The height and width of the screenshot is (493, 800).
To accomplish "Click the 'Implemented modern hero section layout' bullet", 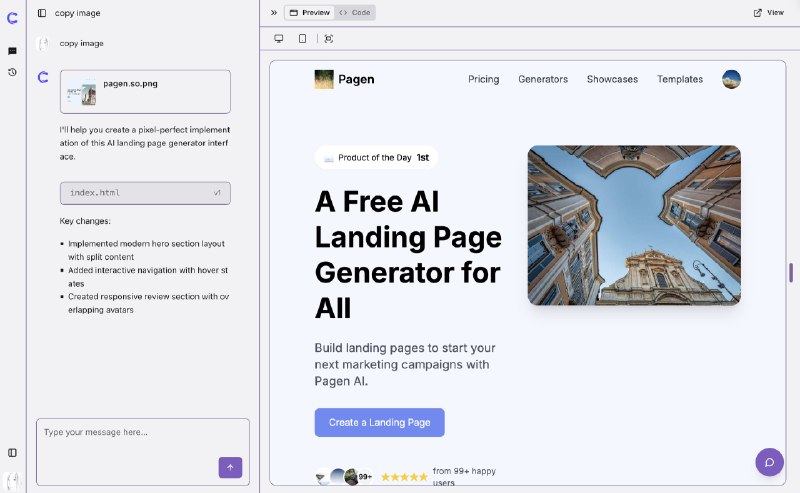I will [x=146, y=251].
